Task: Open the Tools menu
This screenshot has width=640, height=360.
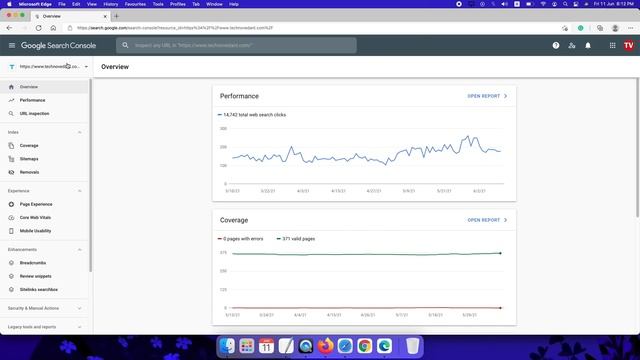Action: click(x=158, y=4)
